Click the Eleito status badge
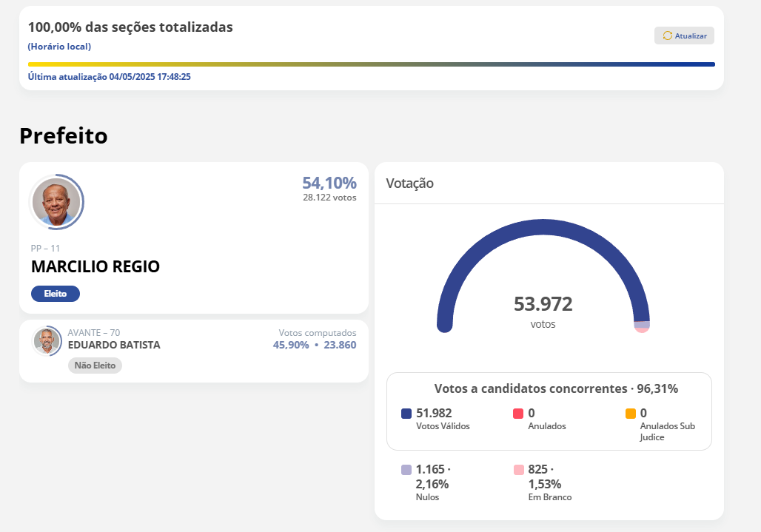 coord(55,294)
